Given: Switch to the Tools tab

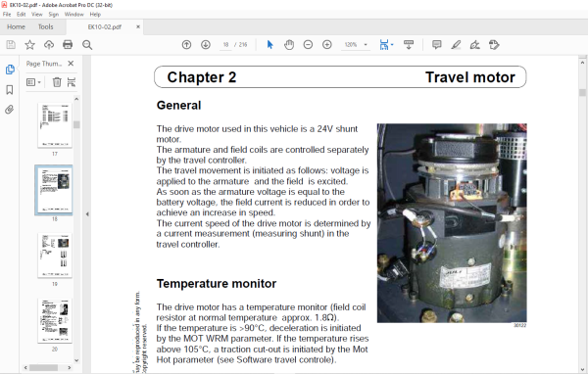Looking at the screenshot, I should [45, 27].
